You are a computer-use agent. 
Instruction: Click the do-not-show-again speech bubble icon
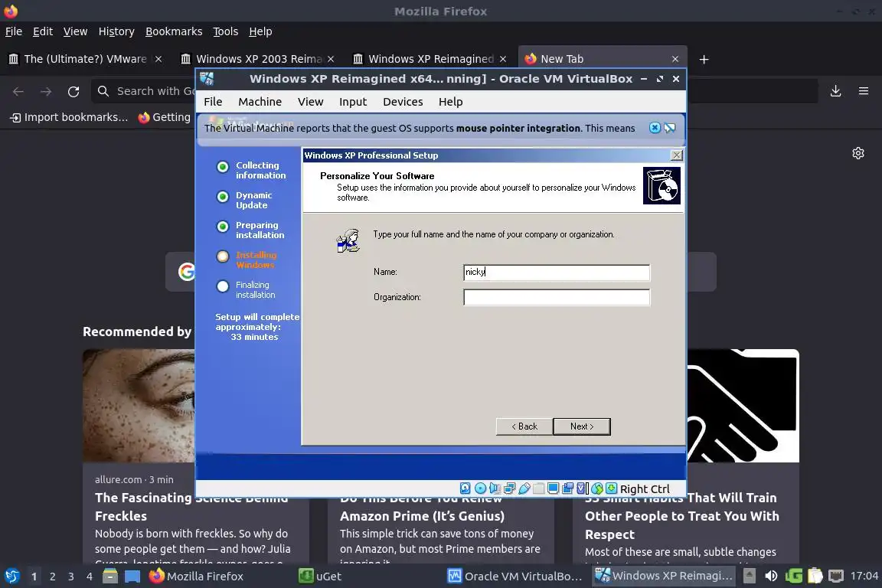coord(669,128)
